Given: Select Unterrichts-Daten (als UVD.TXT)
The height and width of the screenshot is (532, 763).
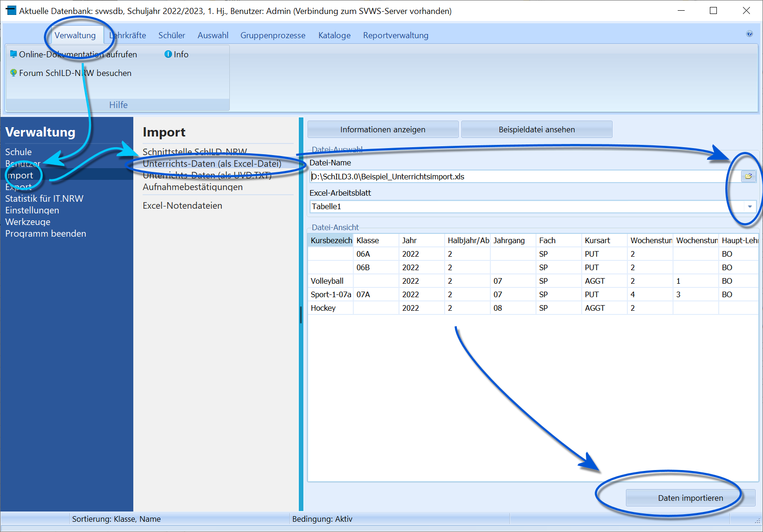Looking at the screenshot, I should (207, 175).
